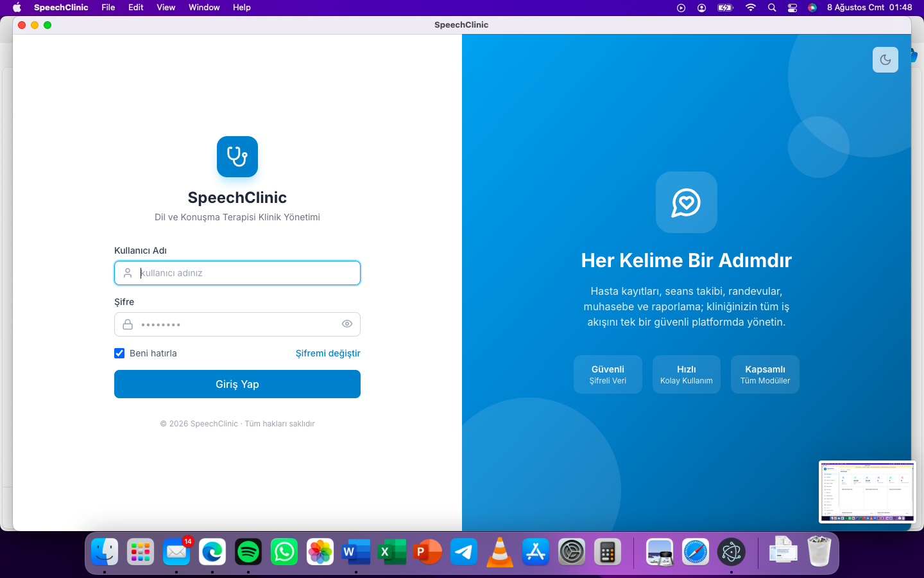
Task: Click the Wi-Fi status icon
Action: tap(750, 8)
